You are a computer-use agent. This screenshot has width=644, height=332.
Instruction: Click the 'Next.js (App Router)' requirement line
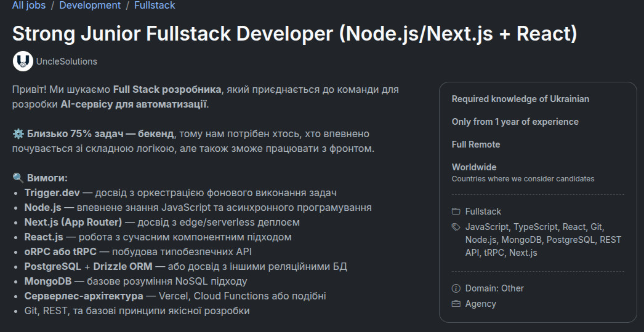click(163, 223)
